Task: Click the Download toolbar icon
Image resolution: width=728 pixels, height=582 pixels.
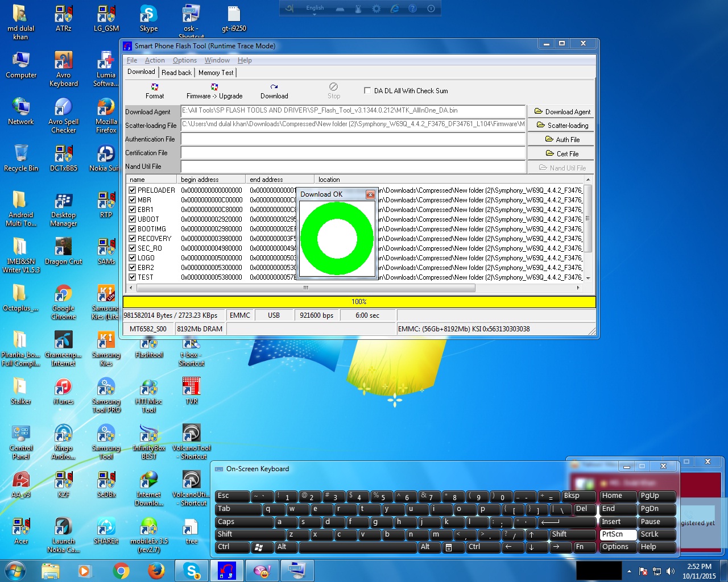Action: click(x=274, y=91)
